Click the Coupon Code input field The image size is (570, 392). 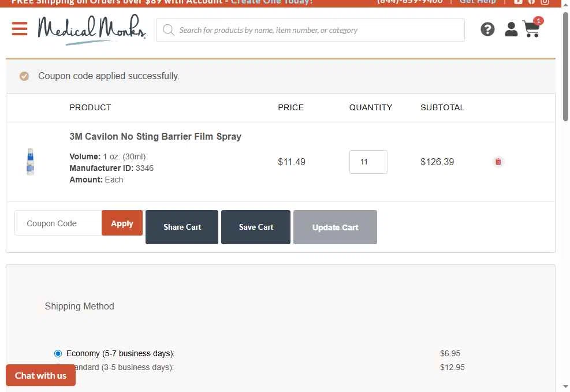58,223
